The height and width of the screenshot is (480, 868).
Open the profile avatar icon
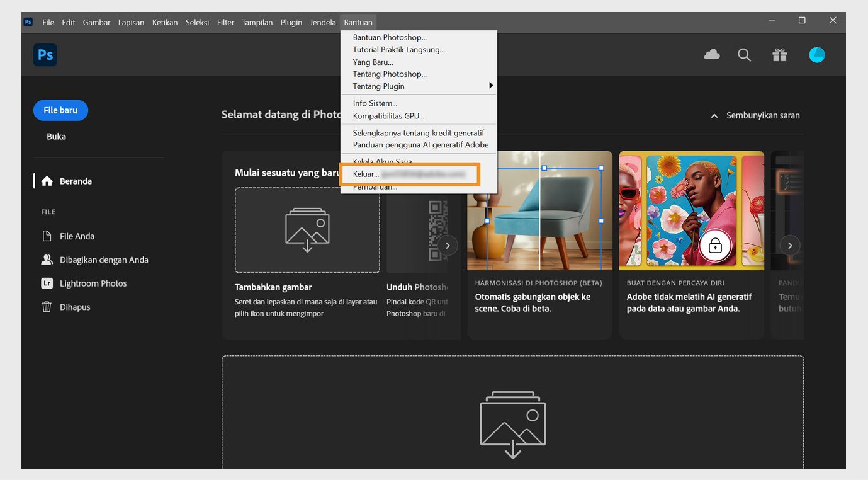816,54
